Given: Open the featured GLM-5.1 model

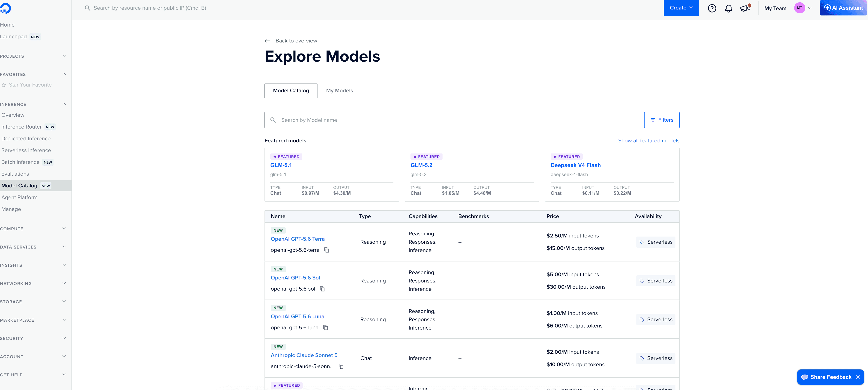Looking at the screenshot, I should pyautogui.click(x=281, y=165).
